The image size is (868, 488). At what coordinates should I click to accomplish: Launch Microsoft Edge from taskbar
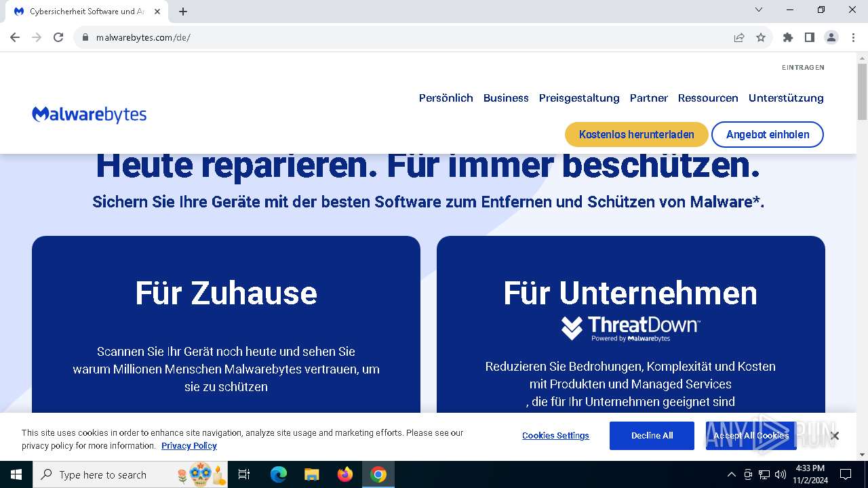[x=279, y=474]
